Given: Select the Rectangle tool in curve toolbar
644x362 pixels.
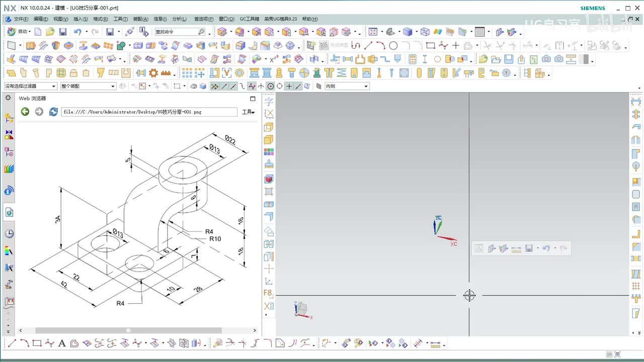Looking at the screenshot, I should [430, 46].
